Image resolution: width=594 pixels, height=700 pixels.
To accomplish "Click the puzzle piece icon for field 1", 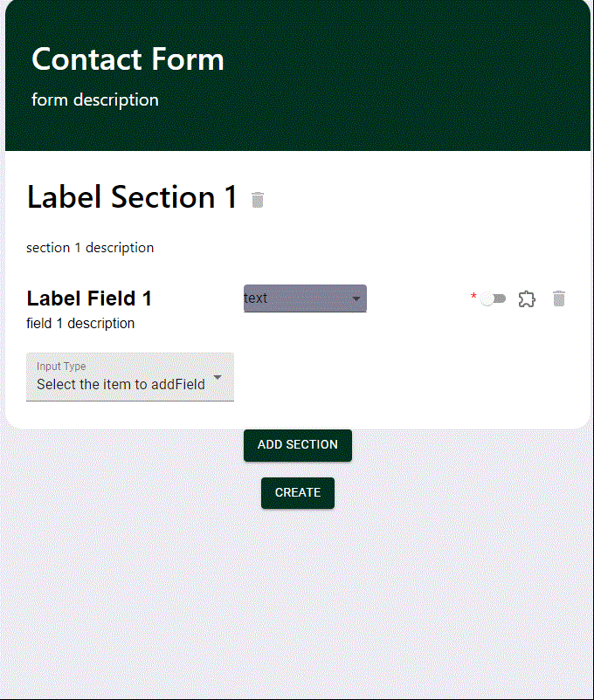I will click(x=526, y=299).
